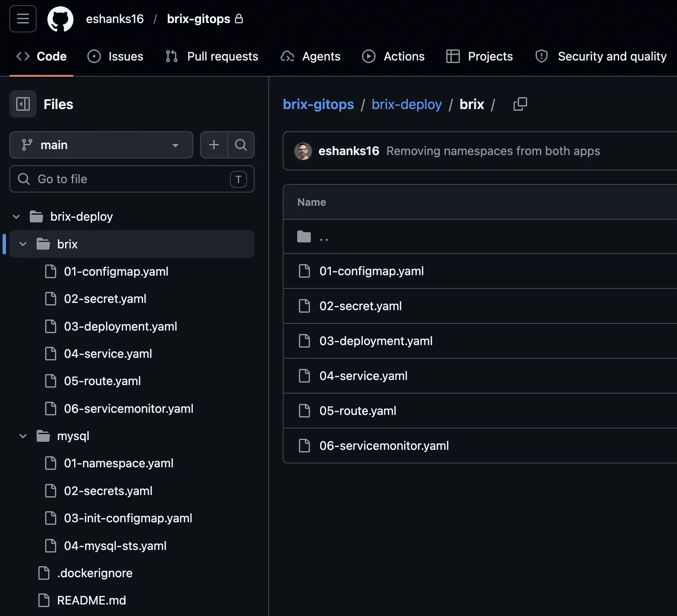Image resolution: width=677 pixels, height=616 pixels.
Task: Collapse the mysql folder chevron
Action: coord(23,436)
